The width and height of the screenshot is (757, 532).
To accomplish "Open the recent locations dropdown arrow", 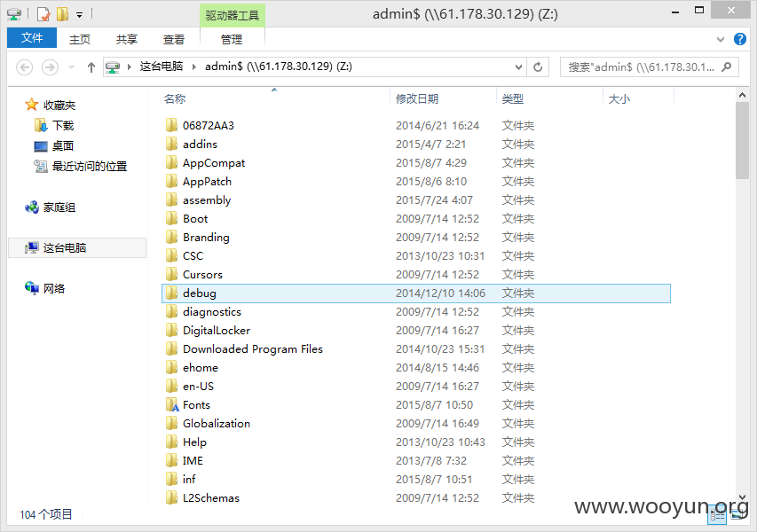I will click(72, 67).
